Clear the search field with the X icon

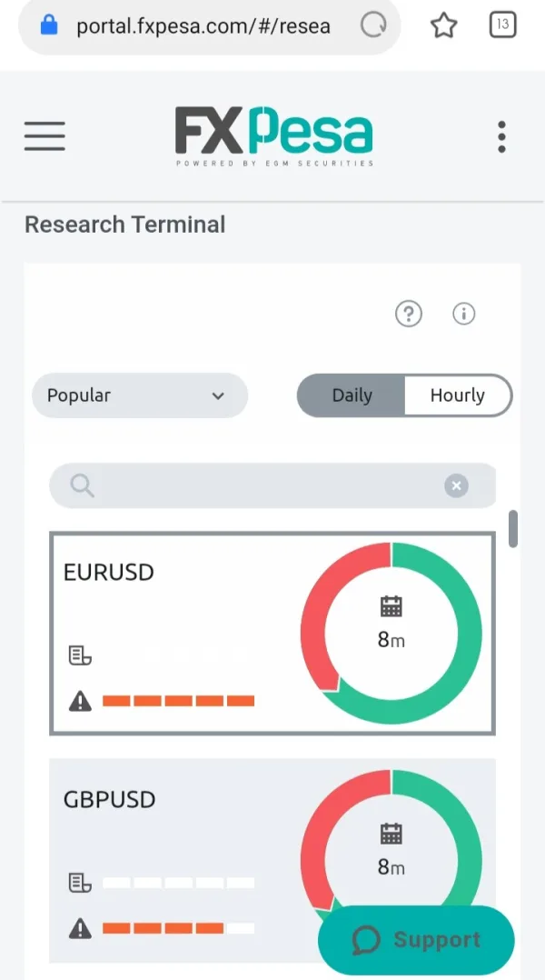pyautogui.click(x=456, y=486)
